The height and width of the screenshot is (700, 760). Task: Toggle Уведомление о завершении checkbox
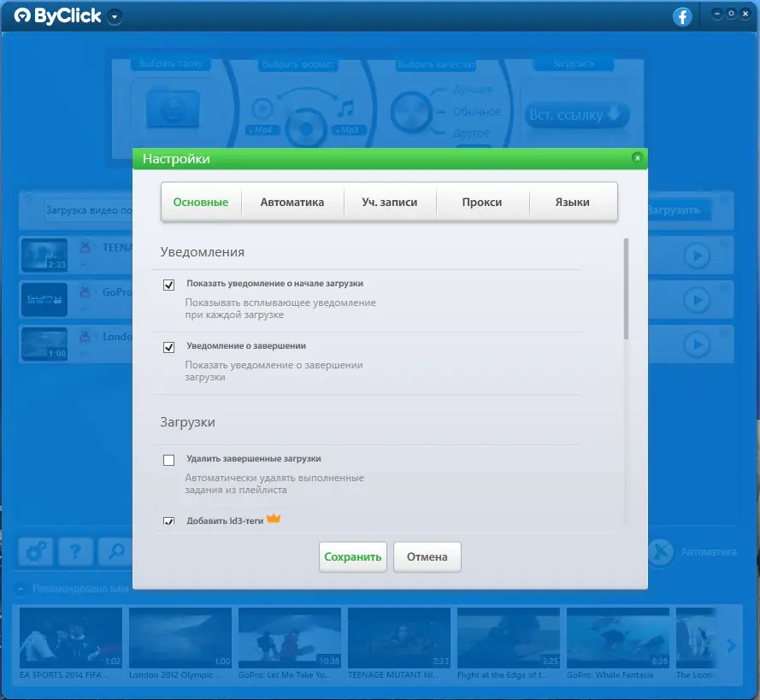[x=168, y=347]
